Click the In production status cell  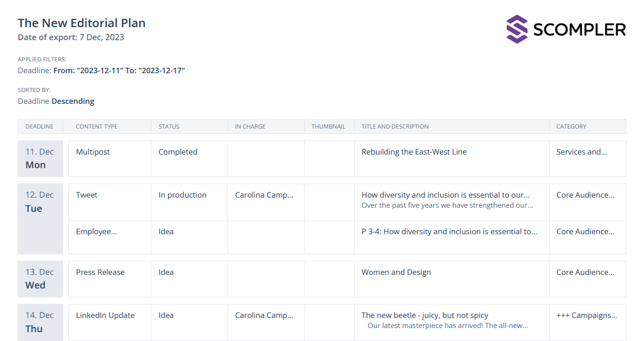tap(182, 195)
